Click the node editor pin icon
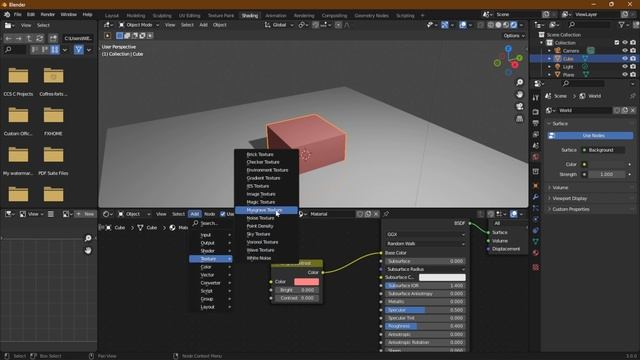The width and height of the screenshot is (640, 360). click(x=386, y=214)
